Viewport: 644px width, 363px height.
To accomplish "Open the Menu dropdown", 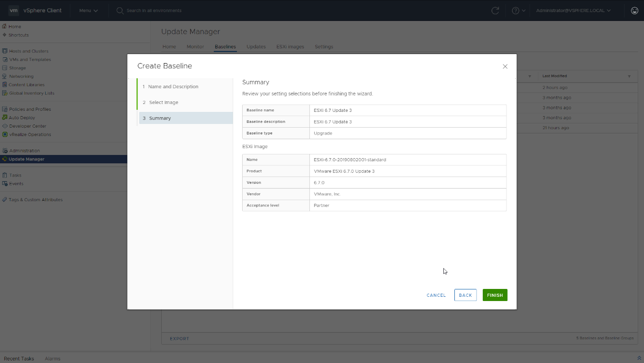I will (x=88, y=11).
